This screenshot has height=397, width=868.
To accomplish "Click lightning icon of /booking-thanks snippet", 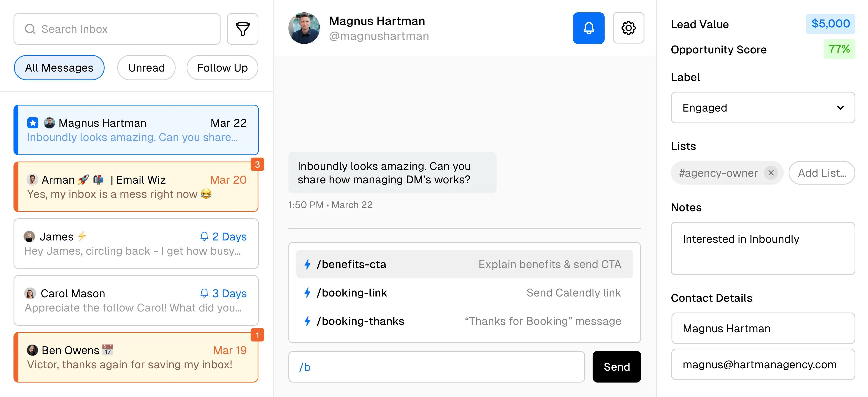I will pos(307,321).
